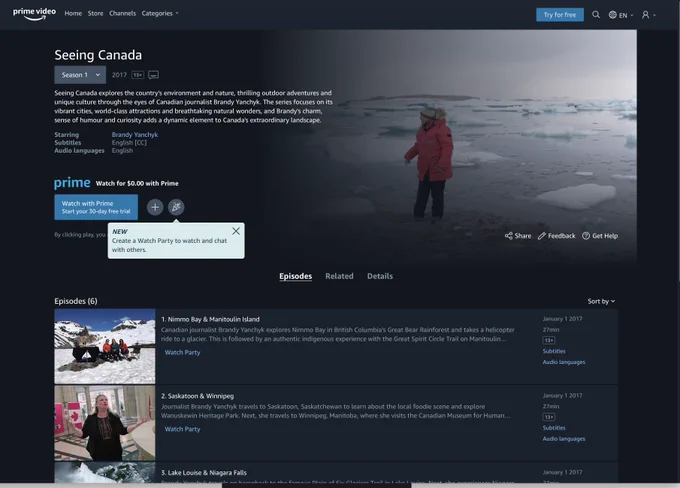Open Audio languages for Nimmo Bay episode
680x488 pixels.
564,362
